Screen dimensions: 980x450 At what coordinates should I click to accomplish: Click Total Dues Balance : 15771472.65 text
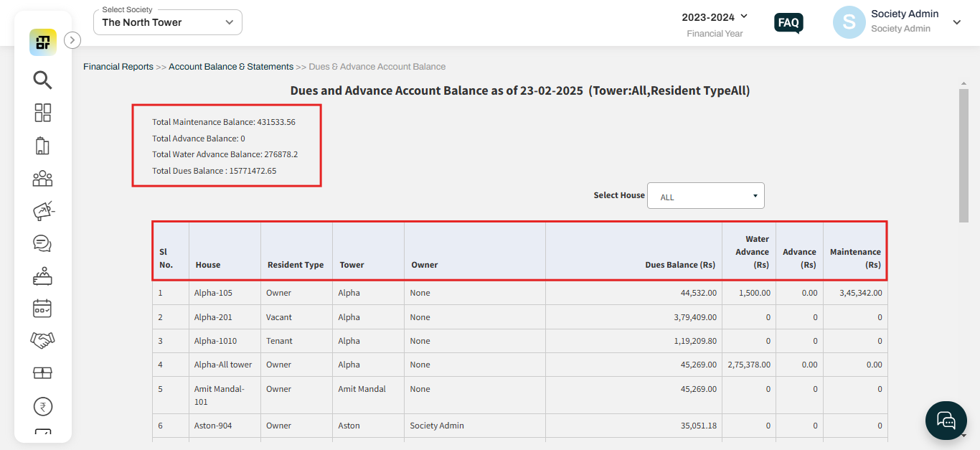(215, 171)
